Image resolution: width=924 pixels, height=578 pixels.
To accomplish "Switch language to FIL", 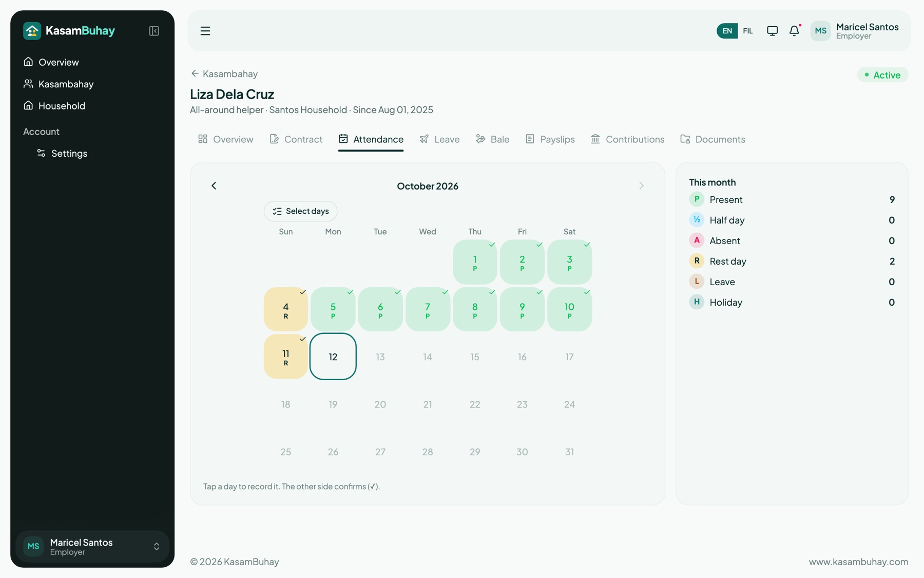I will coord(748,31).
